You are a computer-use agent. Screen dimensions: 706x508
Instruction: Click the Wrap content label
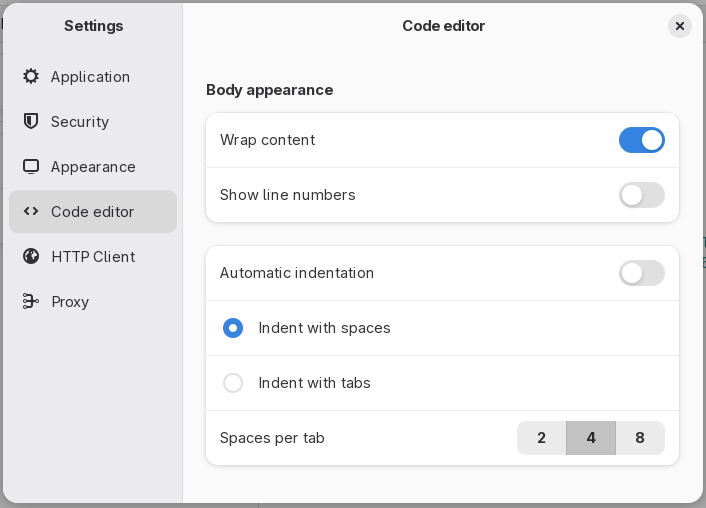click(267, 140)
